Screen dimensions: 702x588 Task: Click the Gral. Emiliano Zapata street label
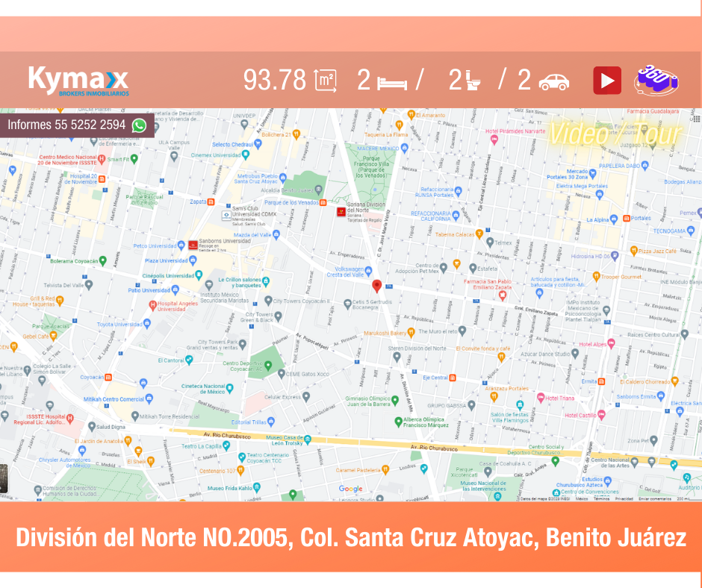point(535,310)
